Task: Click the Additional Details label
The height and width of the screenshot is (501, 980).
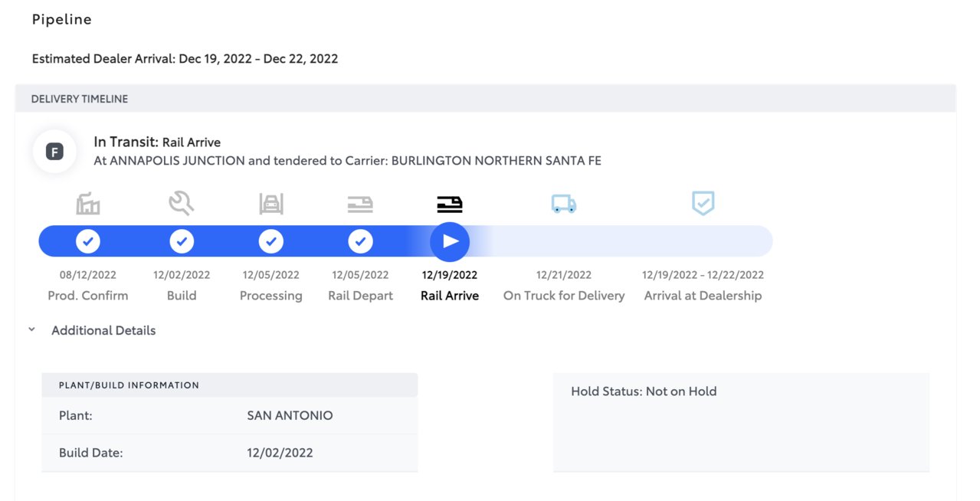Action: pos(103,330)
